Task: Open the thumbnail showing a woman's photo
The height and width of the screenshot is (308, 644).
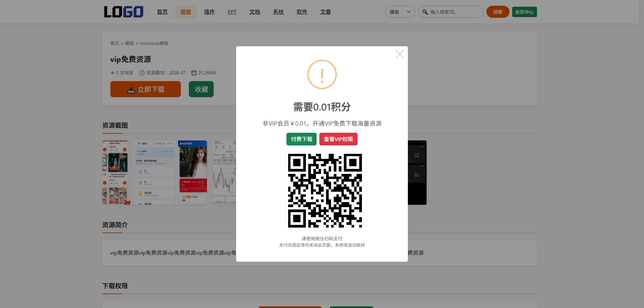Action: [193, 173]
